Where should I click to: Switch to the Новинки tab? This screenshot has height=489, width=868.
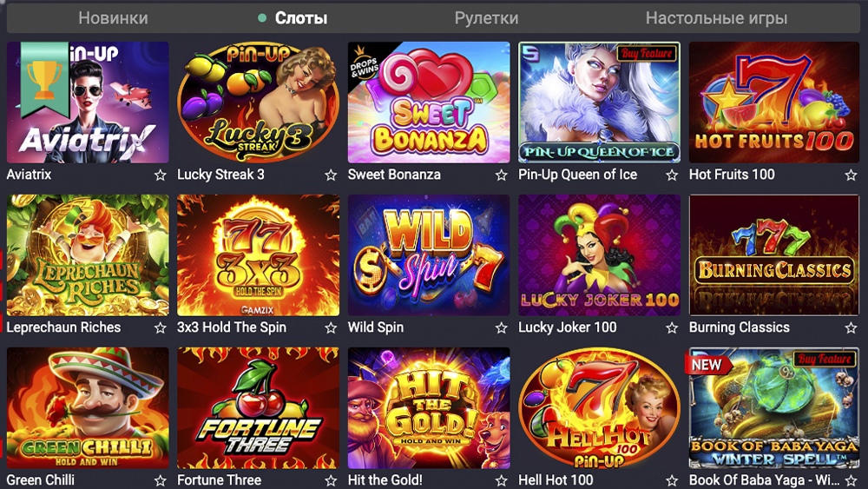click(113, 18)
